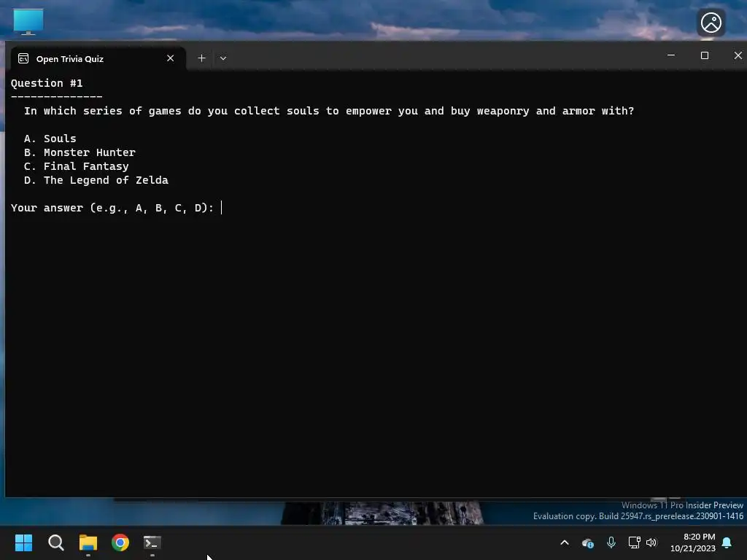Viewport: 747px width, 560px height.
Task: Close the terminal window
Action: coord(738,55)
